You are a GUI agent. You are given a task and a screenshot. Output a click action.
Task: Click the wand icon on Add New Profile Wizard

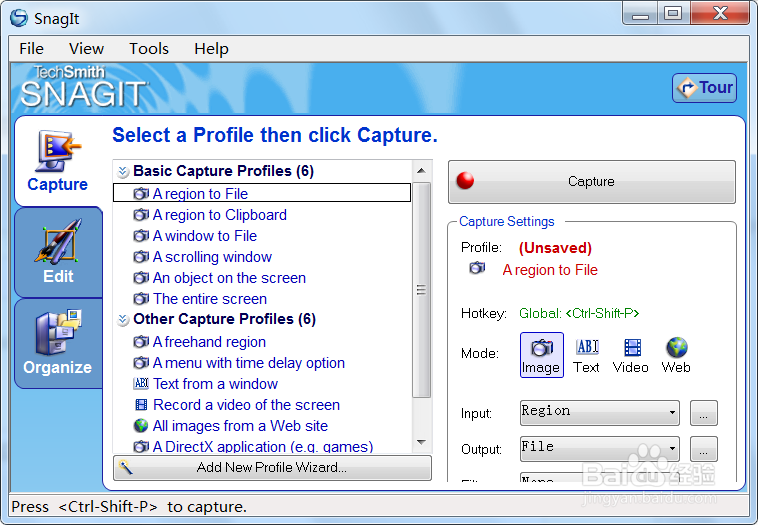pyautogui.click(x=126, y=467)
